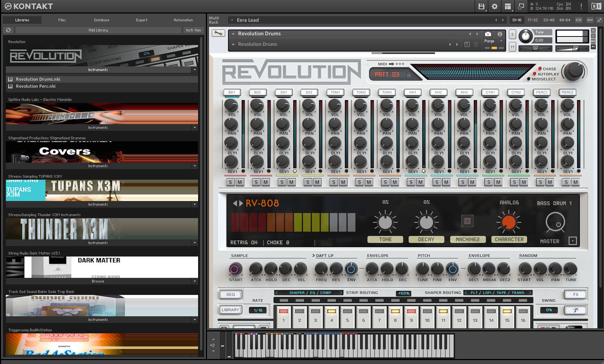Toggle sequencer step 1
604x364 pixels.
tap(284, 316)
